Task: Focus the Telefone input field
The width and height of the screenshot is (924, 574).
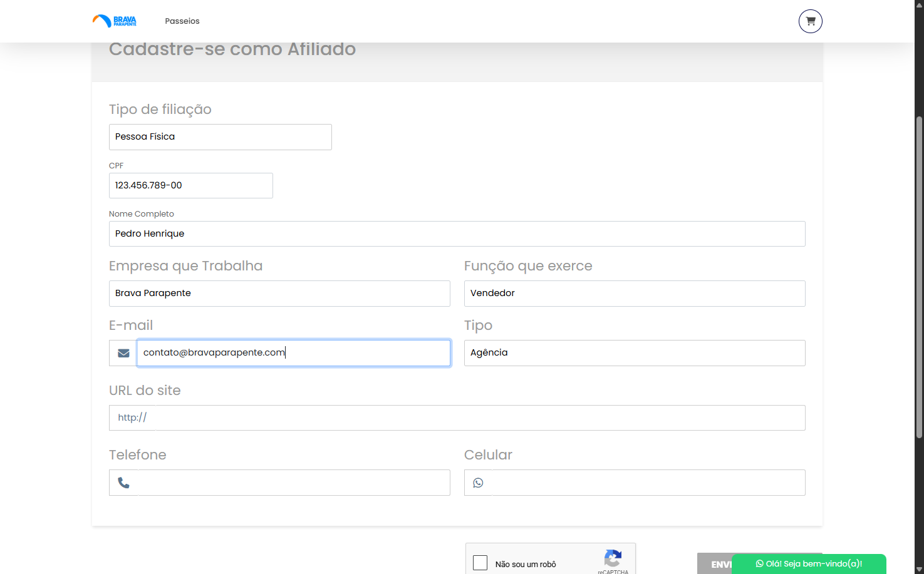Action: [294, 483]
